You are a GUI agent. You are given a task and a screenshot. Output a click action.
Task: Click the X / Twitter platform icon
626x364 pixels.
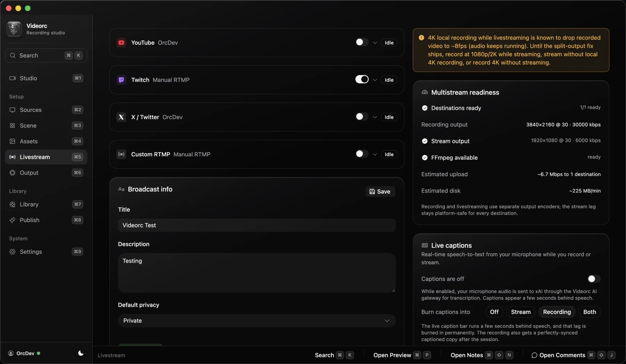(x=121, y=117)
